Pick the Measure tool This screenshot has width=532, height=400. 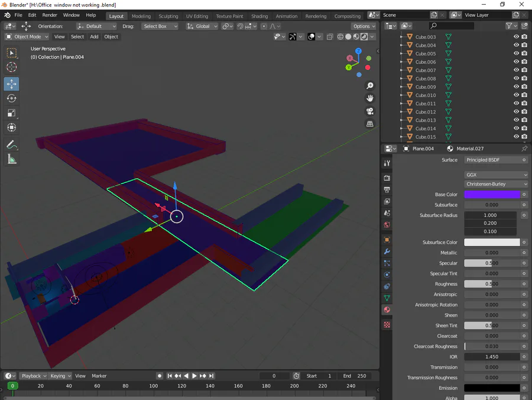pyautogui.click(x=12, y=159)
